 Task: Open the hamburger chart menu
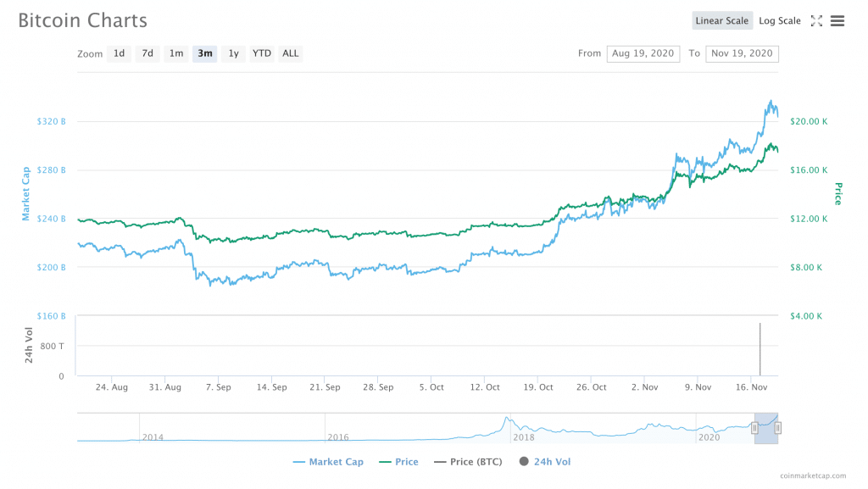(837, 21)
